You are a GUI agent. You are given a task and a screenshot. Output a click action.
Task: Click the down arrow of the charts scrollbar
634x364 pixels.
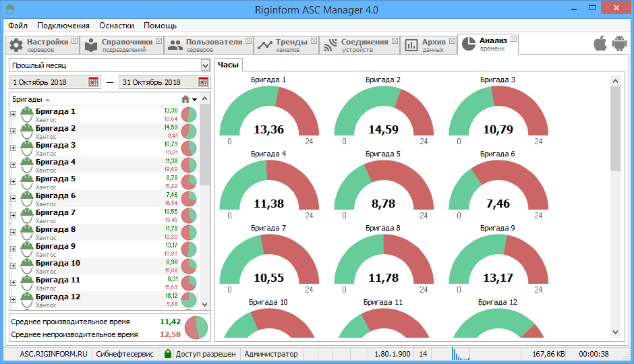[614, 331]
